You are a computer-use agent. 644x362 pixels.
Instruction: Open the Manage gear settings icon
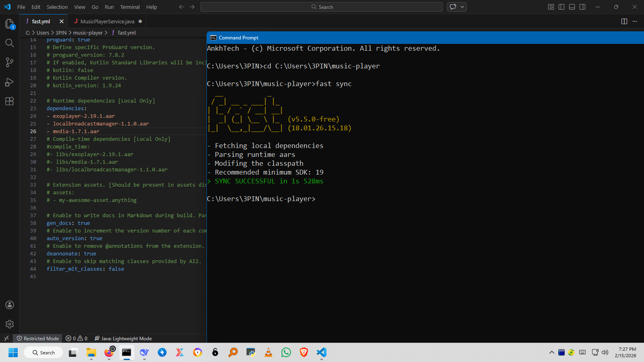pyautogui.click(x=10, y=324)
